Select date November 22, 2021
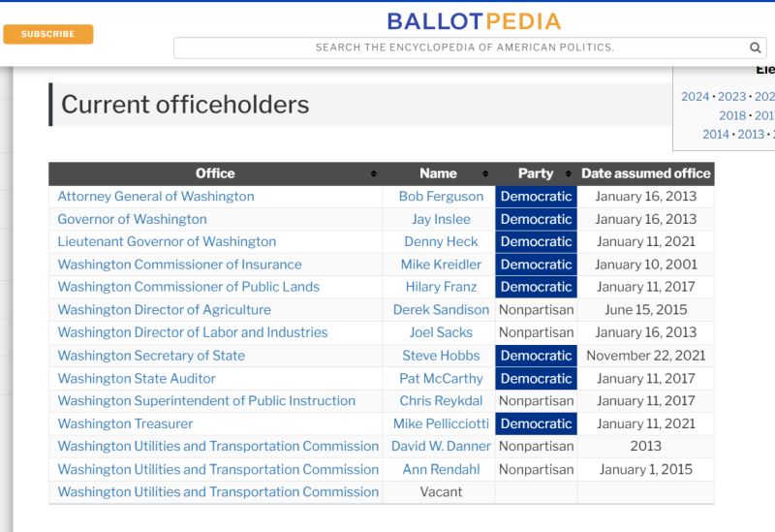 (x=645, y=356)
